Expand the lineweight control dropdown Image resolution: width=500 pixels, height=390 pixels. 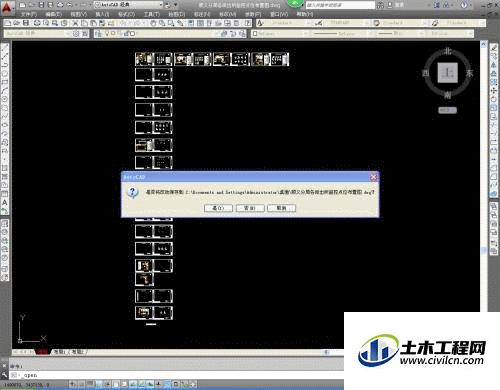click(421, 34)
